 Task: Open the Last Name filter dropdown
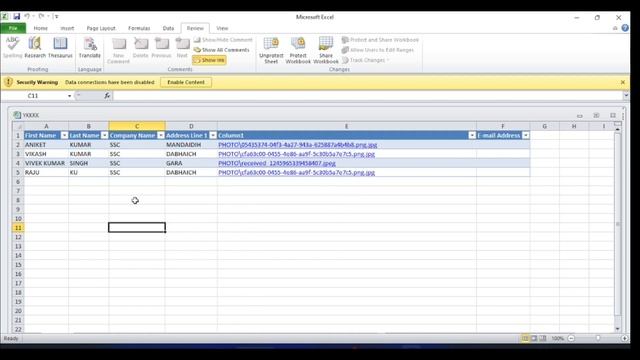point(104,136)
